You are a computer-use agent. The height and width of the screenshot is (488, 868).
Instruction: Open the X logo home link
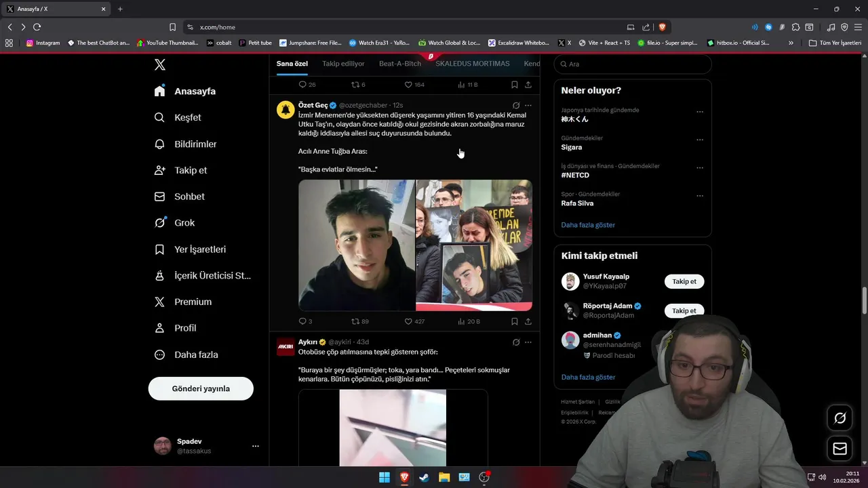coord(160,65)
